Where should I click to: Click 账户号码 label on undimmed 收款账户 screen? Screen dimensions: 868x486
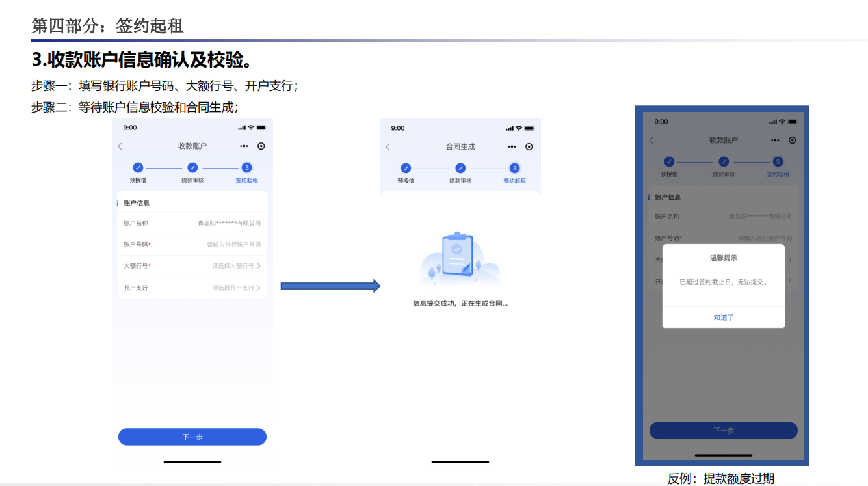[137, 245]
